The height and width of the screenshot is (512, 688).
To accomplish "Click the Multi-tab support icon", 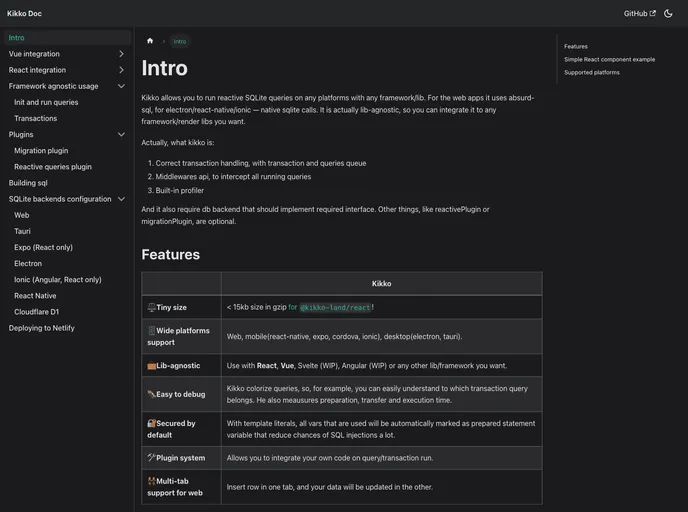I will coord(152,481).
